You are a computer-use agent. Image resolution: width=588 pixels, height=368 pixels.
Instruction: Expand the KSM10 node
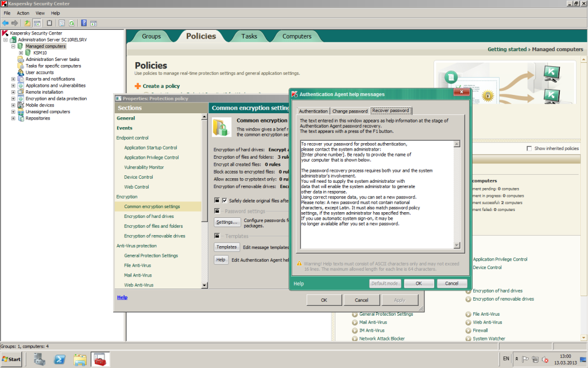pyautogui.click(x=21, y=52)
